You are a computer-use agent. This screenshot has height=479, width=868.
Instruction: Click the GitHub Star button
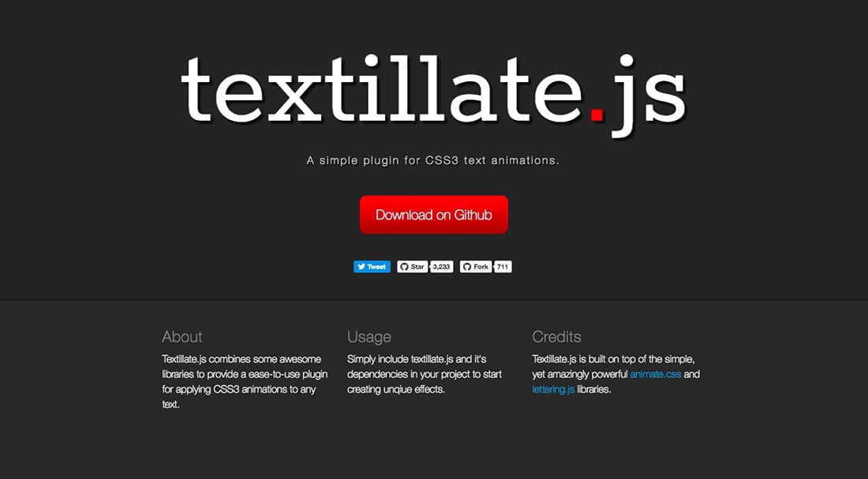tap(413, 267)
